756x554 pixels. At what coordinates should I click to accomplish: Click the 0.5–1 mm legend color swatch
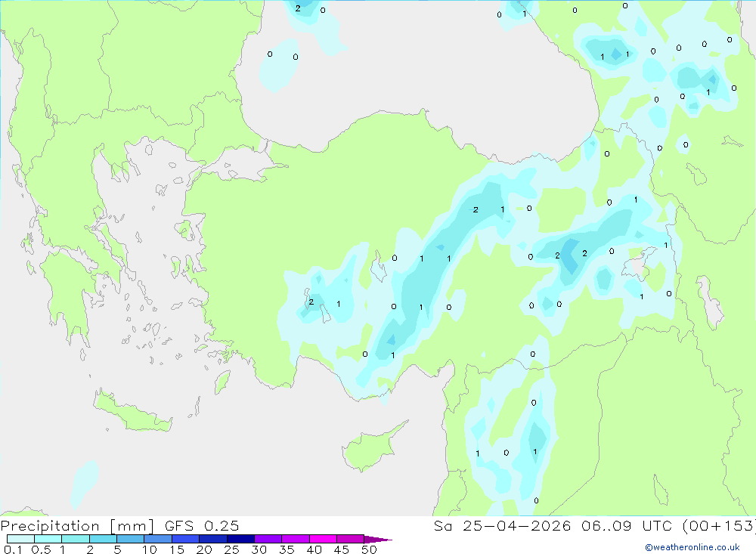click(x=48, y=539)
